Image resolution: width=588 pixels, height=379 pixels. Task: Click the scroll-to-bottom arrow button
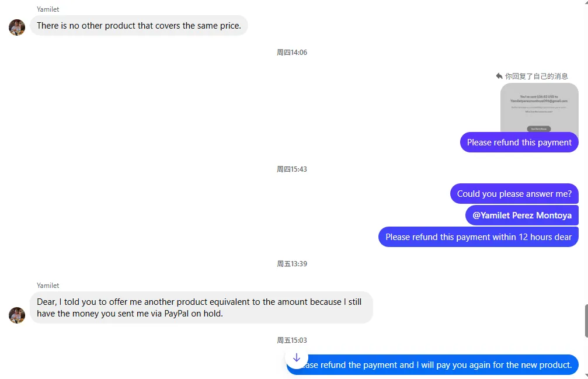point(297,357)
